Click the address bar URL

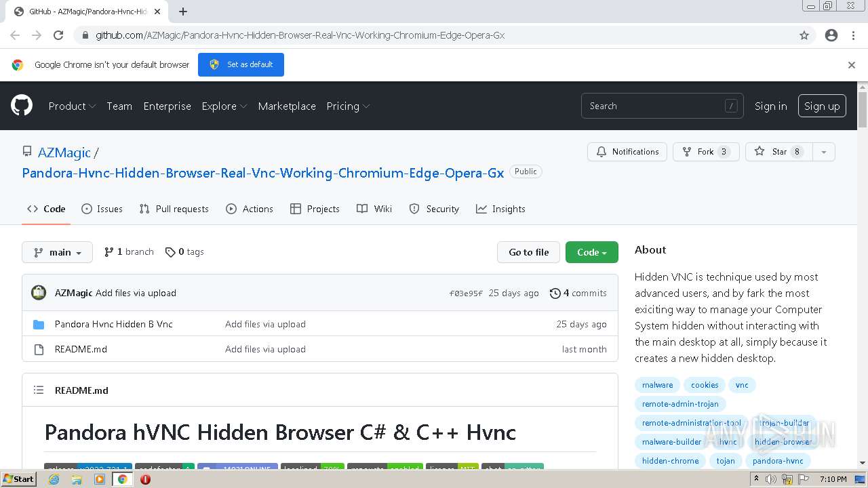point(300,35)
